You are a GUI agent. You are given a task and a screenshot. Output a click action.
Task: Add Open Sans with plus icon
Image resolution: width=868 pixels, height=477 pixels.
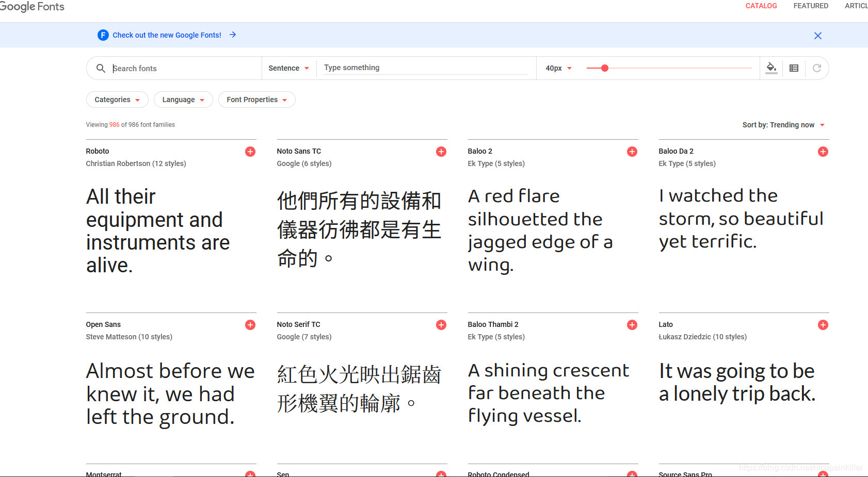point(250,325)
